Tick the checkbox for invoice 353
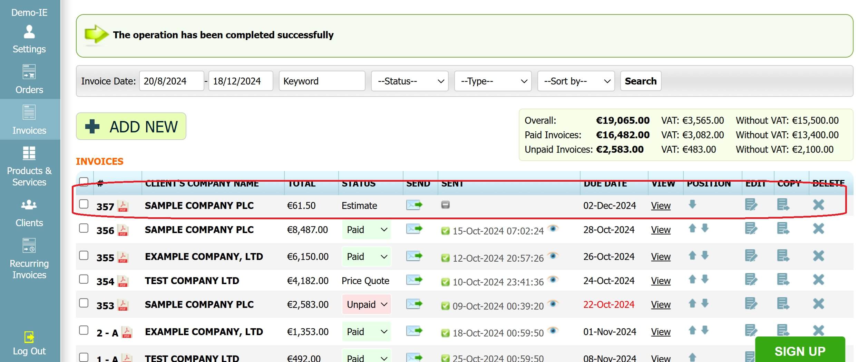Image resolution: width=868 pixels, height=362 pixels. click(84, 303)
